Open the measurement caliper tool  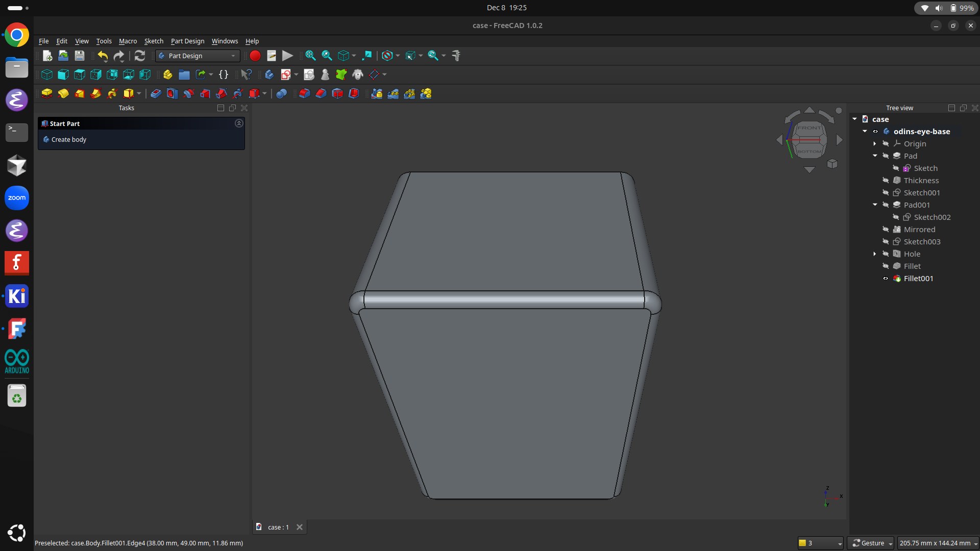[x=456, y=56]
